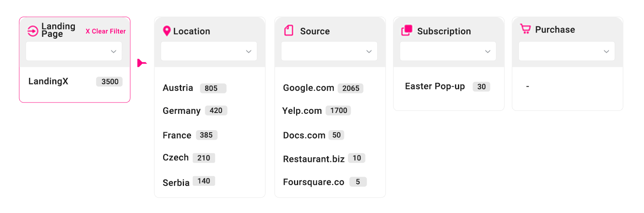Click the X Clear Filter link
Image resolution: width=644 pixels, height=213 pixels.
point(106,31)
